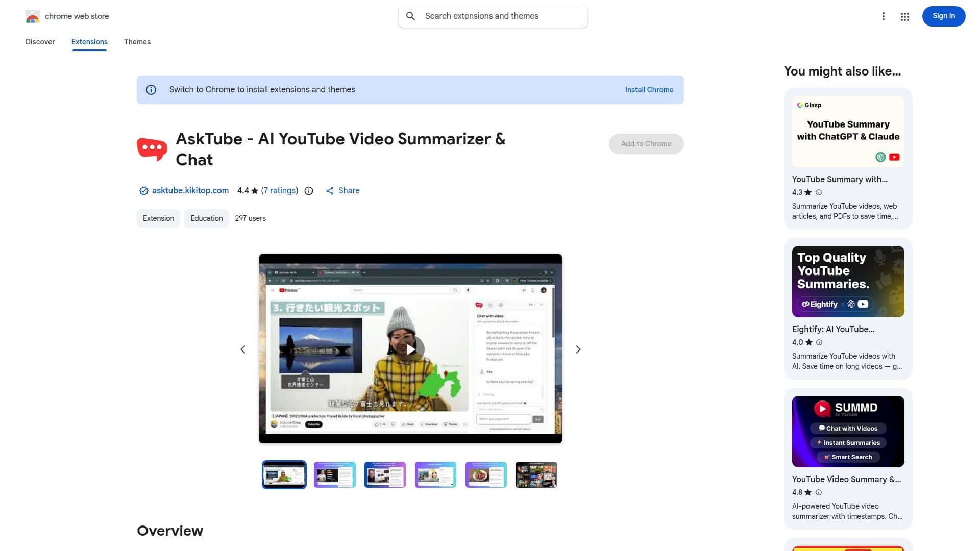Focus the Search extensions and themes field
This screenshot has width=980, height=551.
[x=493, y=16]
